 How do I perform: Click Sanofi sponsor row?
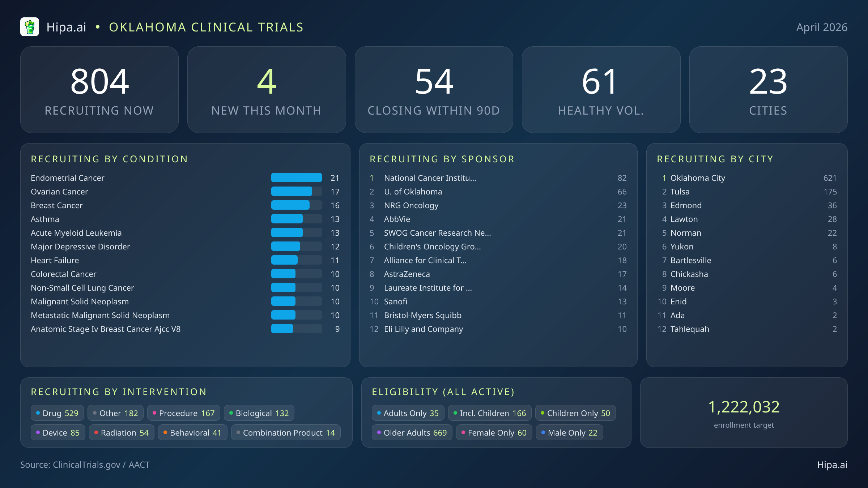(498, 301)
